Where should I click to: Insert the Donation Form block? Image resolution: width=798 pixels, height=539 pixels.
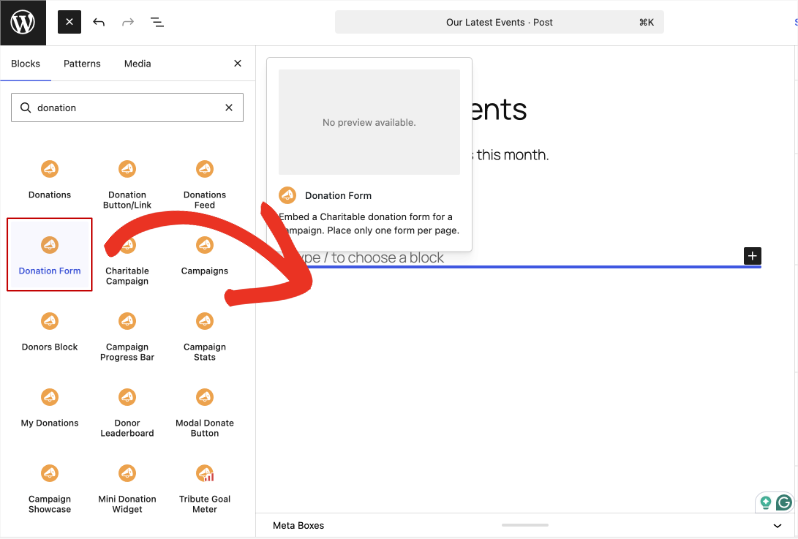(x=49, y=254)
